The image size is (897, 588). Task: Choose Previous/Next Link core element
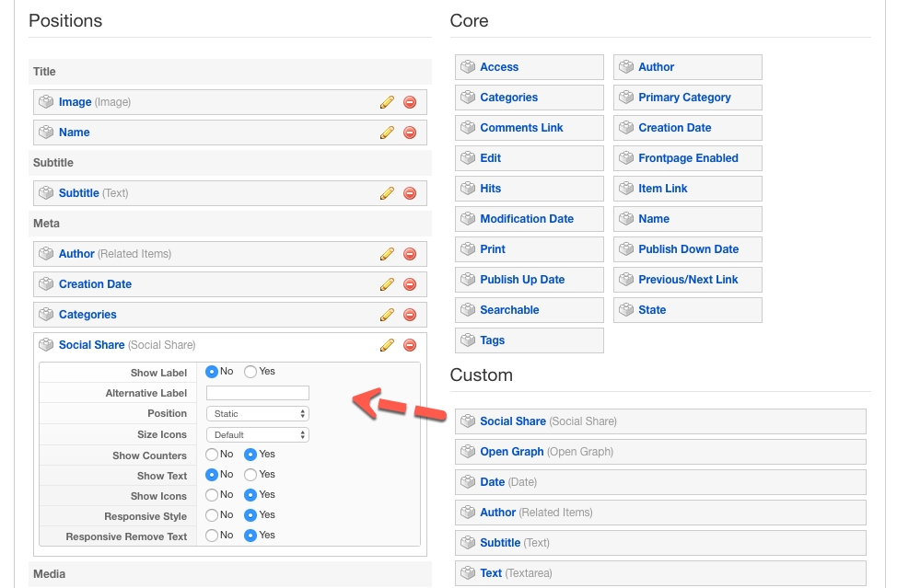pyautogui.click(x=687, y=280)
